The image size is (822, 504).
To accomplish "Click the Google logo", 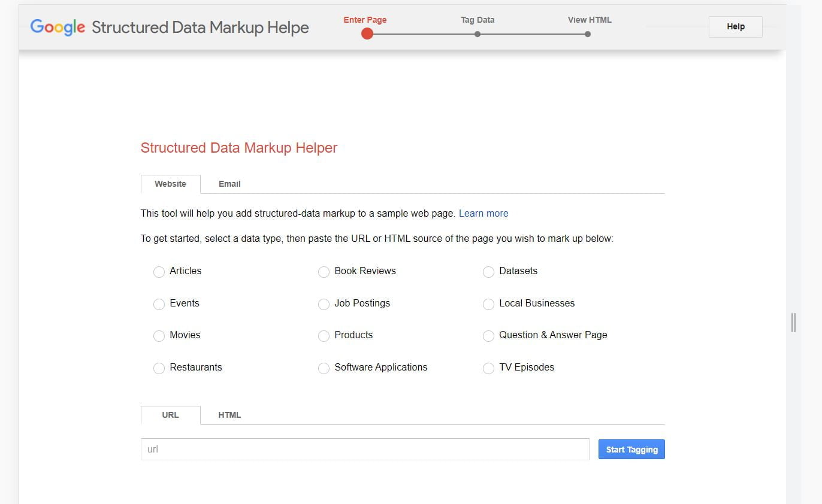I will [57, 27].
